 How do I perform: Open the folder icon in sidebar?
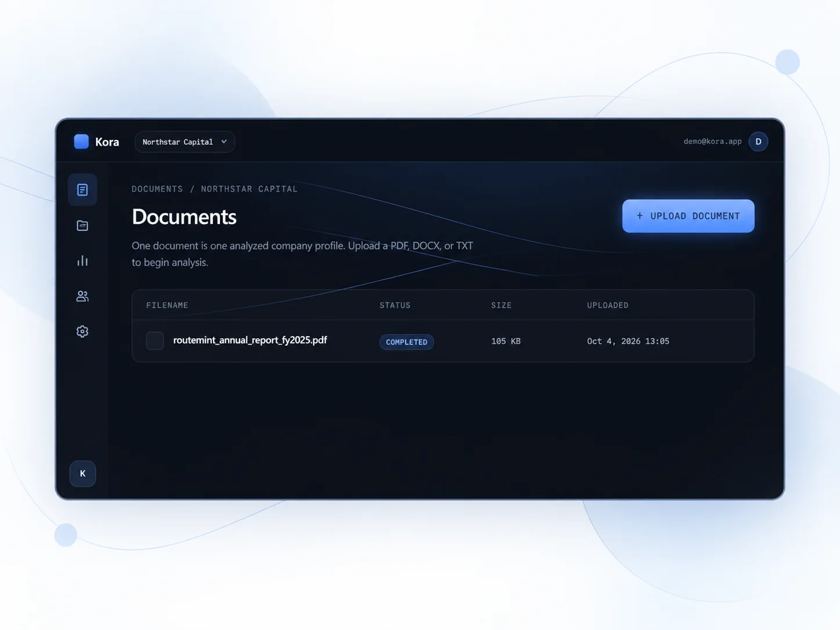(x=82, y=226)
